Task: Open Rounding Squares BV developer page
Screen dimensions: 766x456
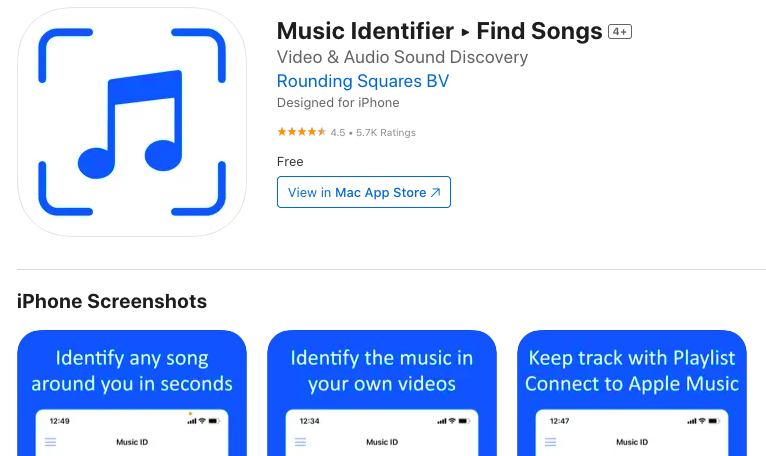Action: tap(362, 81)
